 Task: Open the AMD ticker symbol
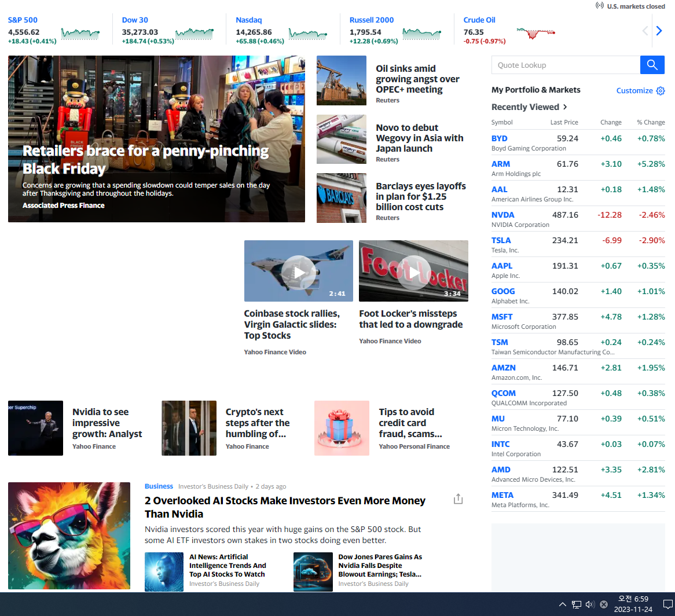501,470
